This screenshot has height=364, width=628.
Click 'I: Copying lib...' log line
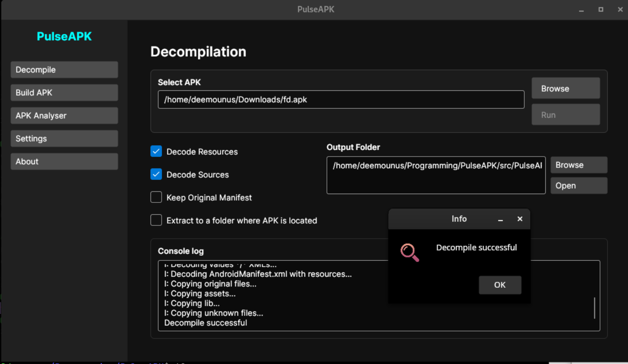click(192, 303)
